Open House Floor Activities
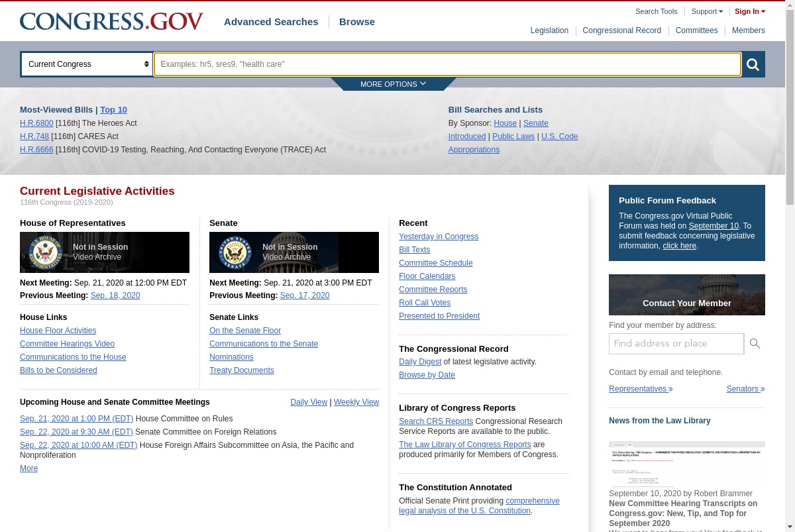Screen dimensions: 795x532 click(x=58, y=331)
